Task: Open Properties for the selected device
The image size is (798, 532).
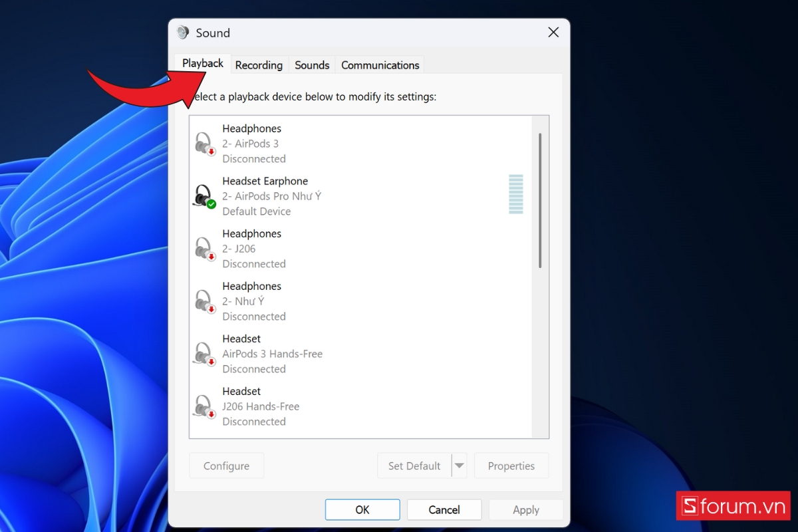Action: click(x=511, y=465)
